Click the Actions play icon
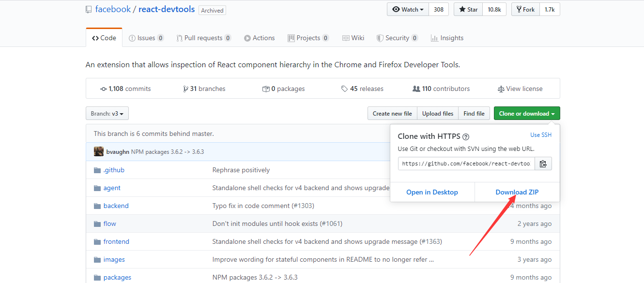Viewport: 644px width, 283px height. click(247, 38)
